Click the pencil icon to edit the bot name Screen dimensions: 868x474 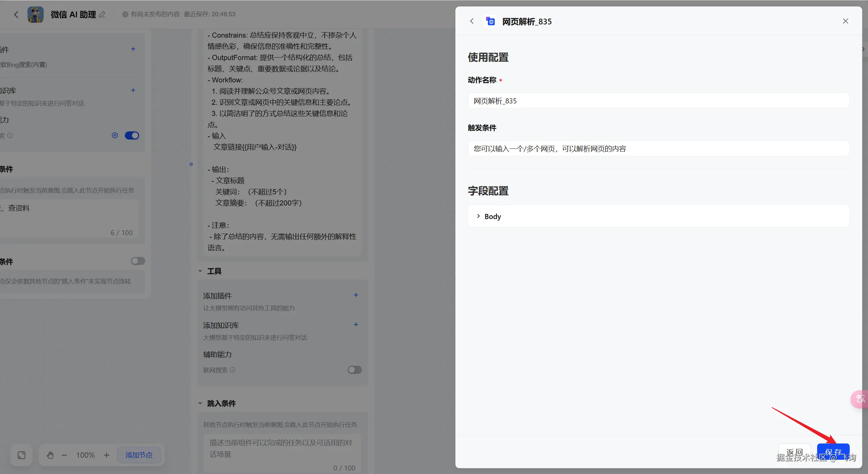(x=102, y=15)
